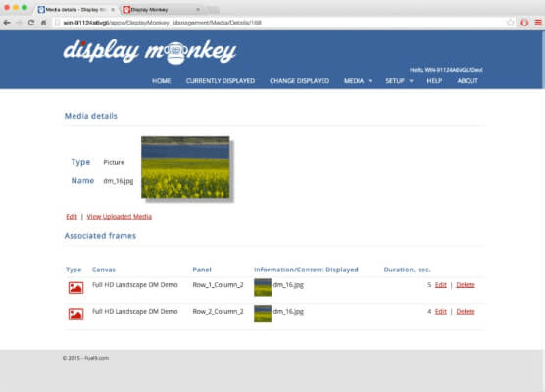The height and width of the screenshot is (392, 545).
Task: Switch to the Media details tab
Action: (x=76, y=10)
